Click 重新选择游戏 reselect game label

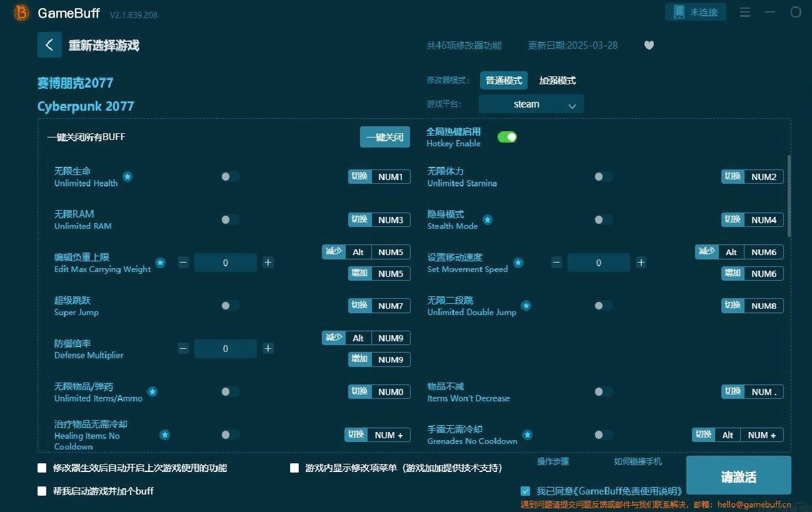click(x=104, y=46)
